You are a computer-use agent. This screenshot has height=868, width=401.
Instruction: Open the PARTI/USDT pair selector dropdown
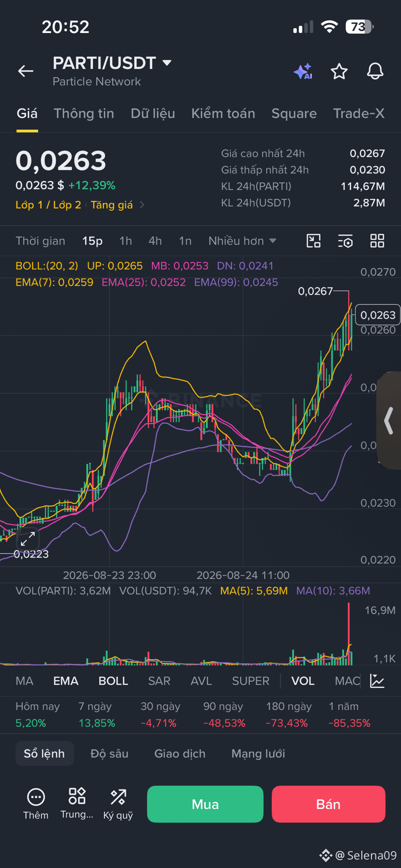pyautogui.click(x=167, y=63)
